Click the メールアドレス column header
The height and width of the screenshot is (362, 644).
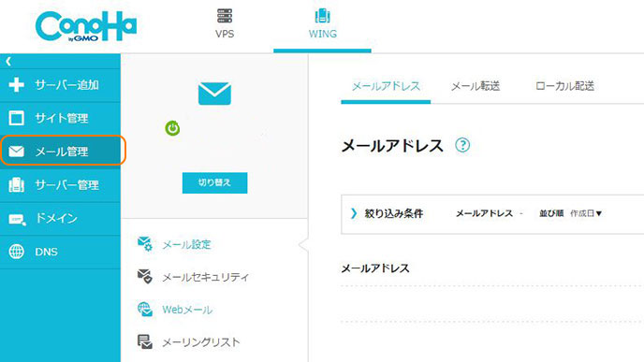tap(375, 268)
